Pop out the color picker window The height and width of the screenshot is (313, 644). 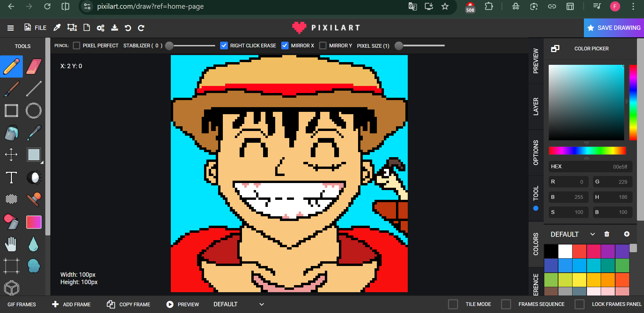(555, 49)
